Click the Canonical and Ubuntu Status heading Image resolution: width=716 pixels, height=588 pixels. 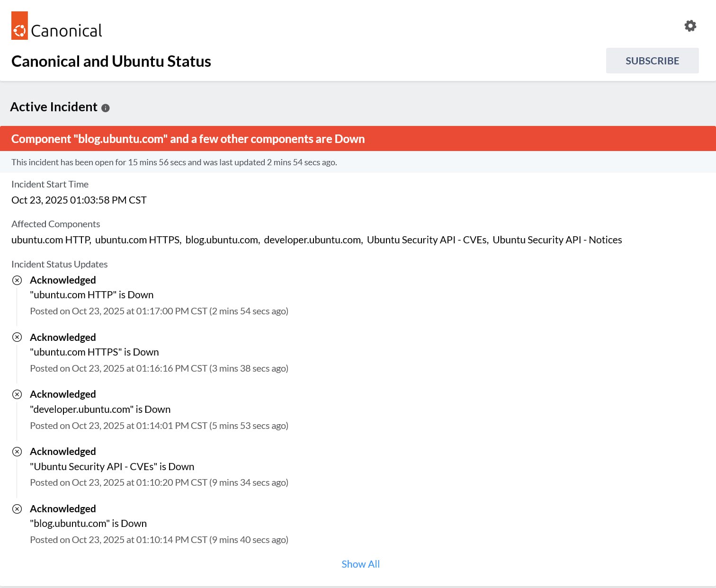click(x=111, y=62)
